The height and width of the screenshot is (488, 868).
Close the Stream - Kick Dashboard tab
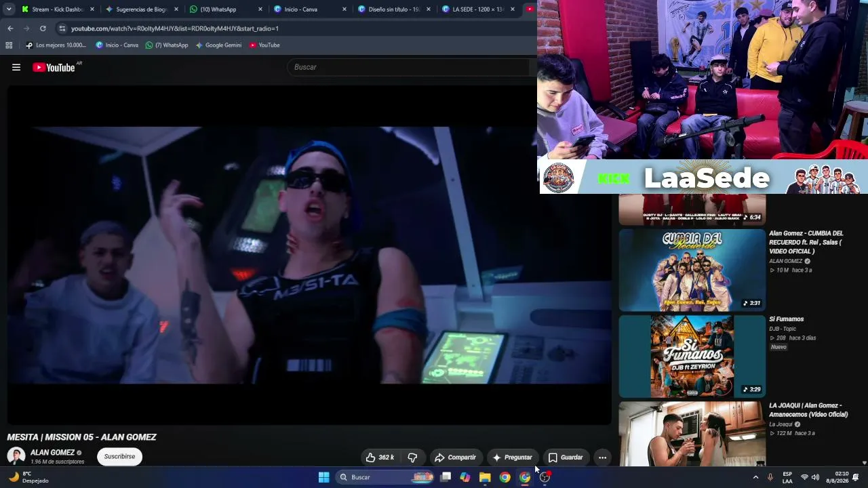pyautogui.click(x=92, y=9)
